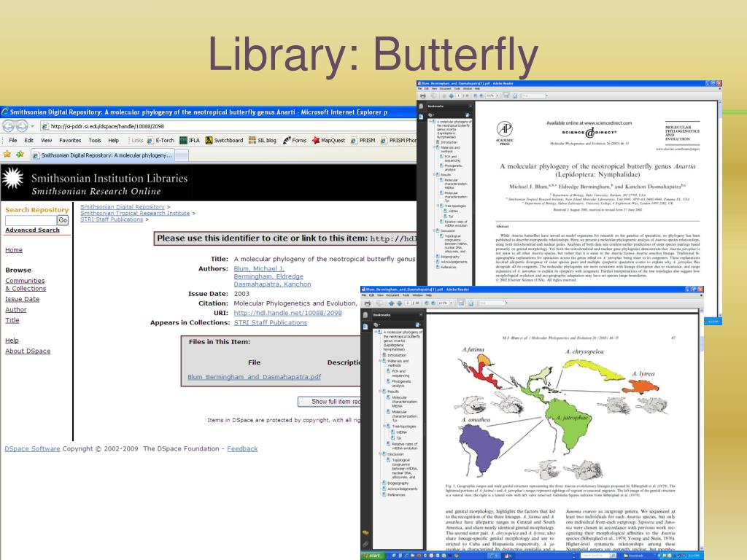
Task: Browse by Issue Date
Action: pos(23,299)
